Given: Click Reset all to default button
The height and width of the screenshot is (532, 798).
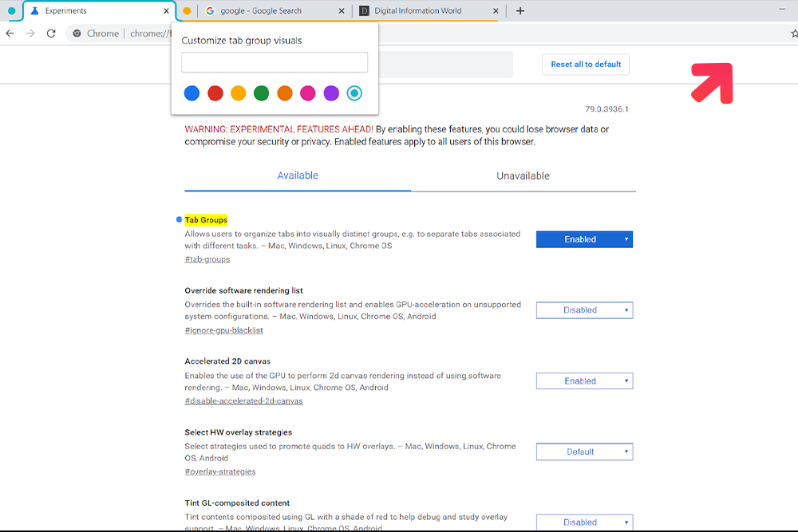Looking at the screenshot, I should point(586,65).
